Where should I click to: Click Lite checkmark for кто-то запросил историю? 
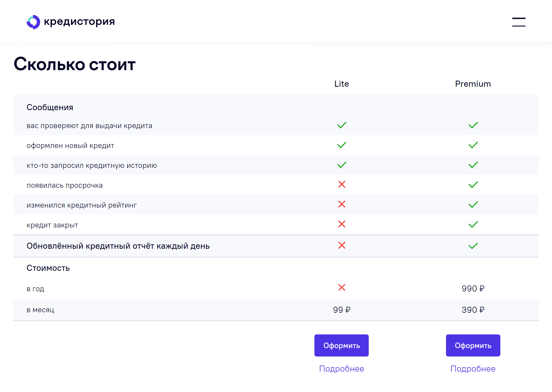click(x=342, y=165)
